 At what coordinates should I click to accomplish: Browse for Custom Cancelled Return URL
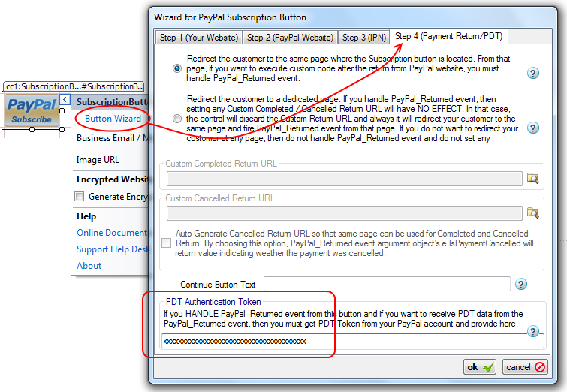(x=533, y=213)
